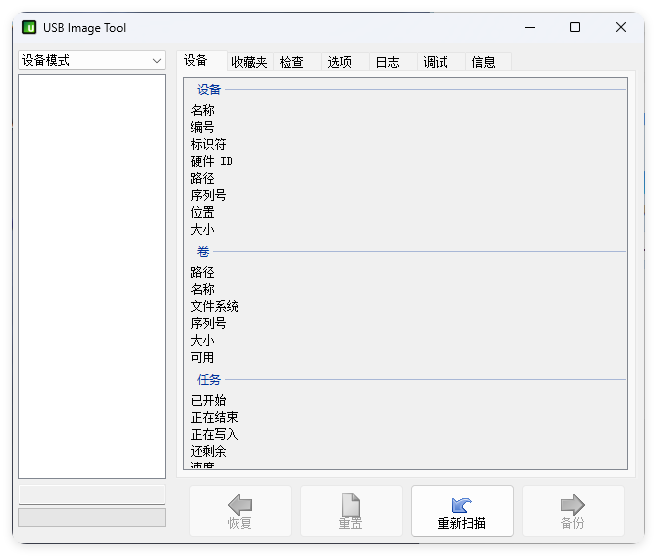Click the 备份 (Backup) arrow button
657x556 pixels.
573,511
